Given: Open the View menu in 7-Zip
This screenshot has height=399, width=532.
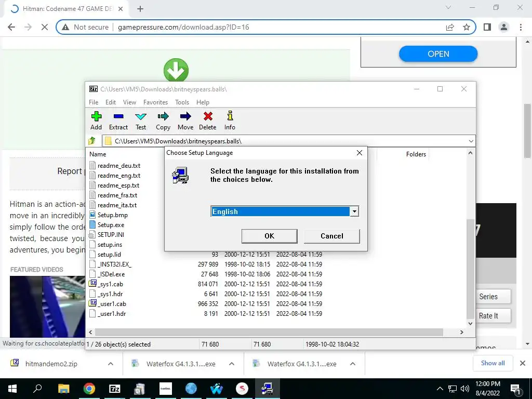Looking at the screenshot, I should pos(129,102).
